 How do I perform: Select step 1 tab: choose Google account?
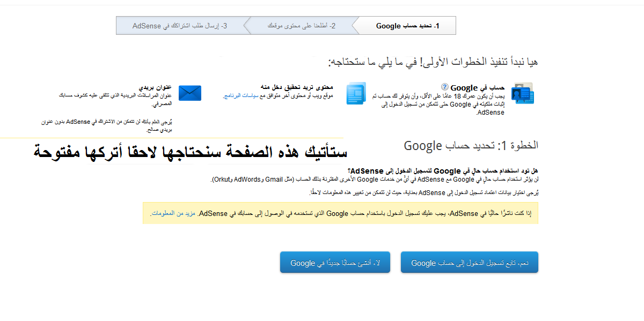click(408, 26)
